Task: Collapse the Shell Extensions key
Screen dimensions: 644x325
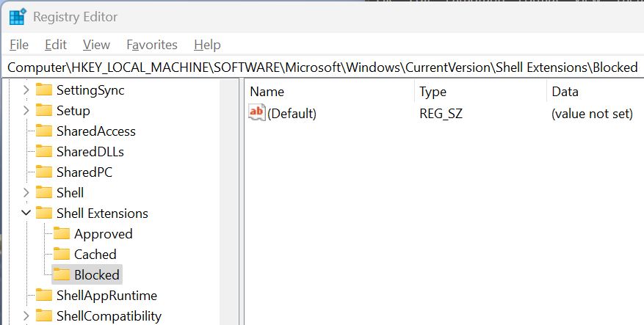Action: [x=26, y=213]
